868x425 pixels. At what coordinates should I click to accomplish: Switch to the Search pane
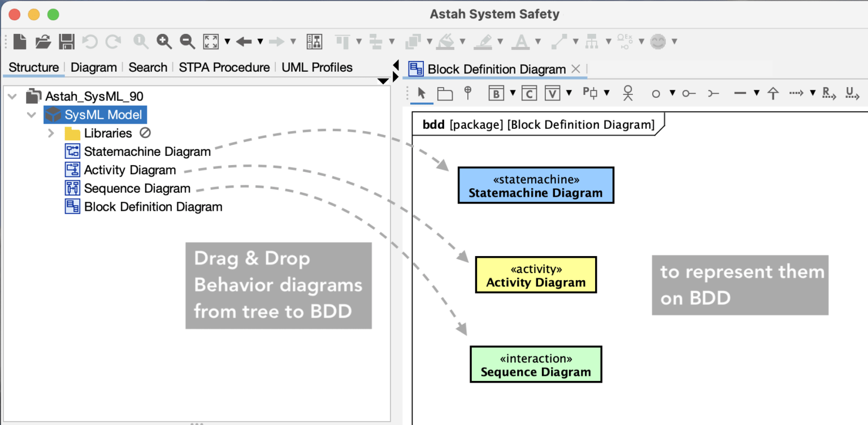(147, 67)
